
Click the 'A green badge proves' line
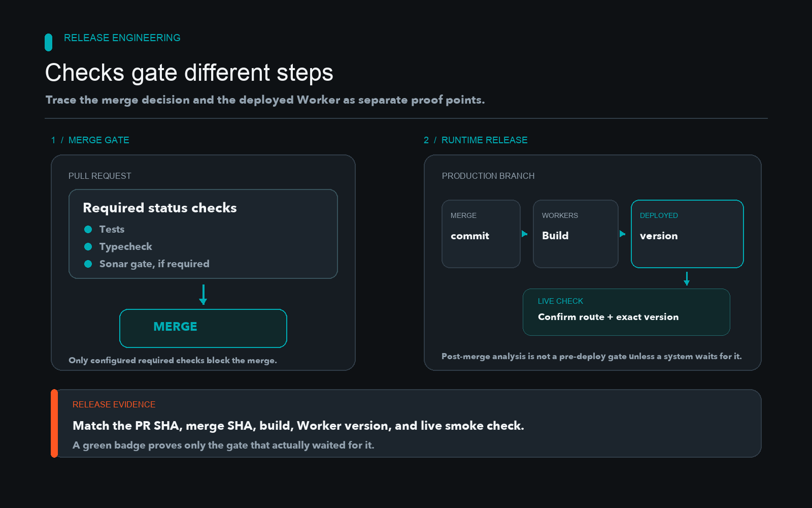point(223,445)
